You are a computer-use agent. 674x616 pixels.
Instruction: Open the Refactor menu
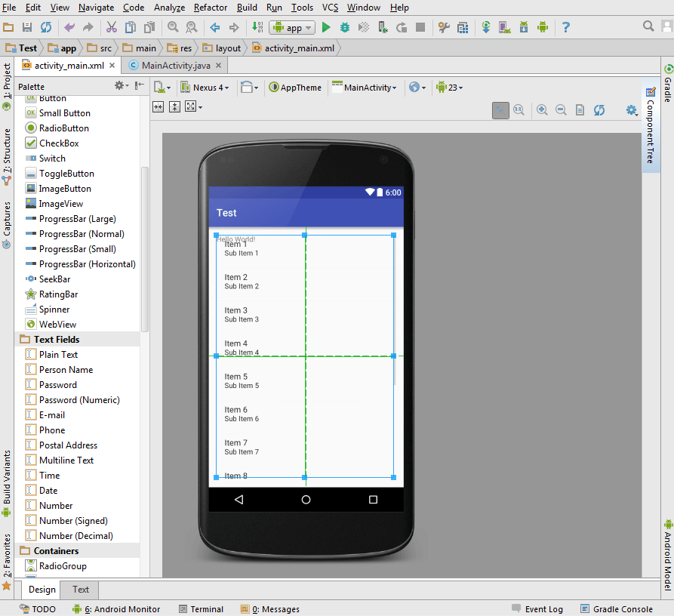210,8
